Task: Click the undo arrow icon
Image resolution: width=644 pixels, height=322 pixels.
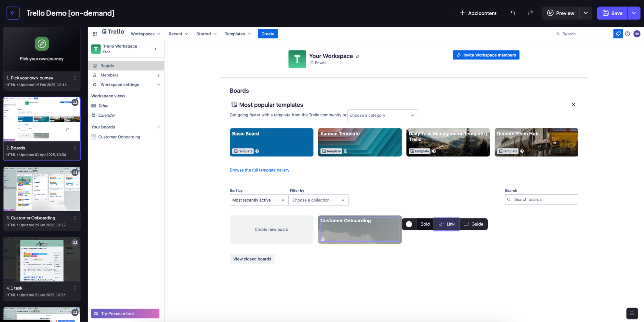Action: click(513, 13)
